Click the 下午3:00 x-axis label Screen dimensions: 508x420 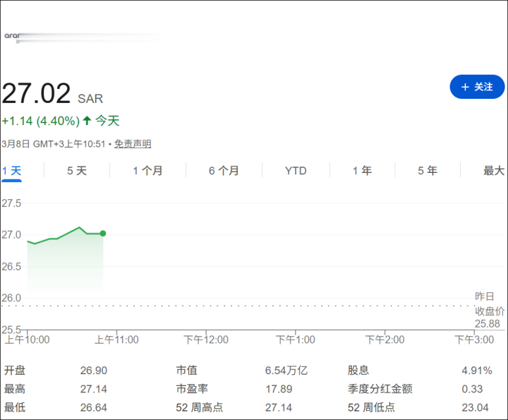pos(474,340)
